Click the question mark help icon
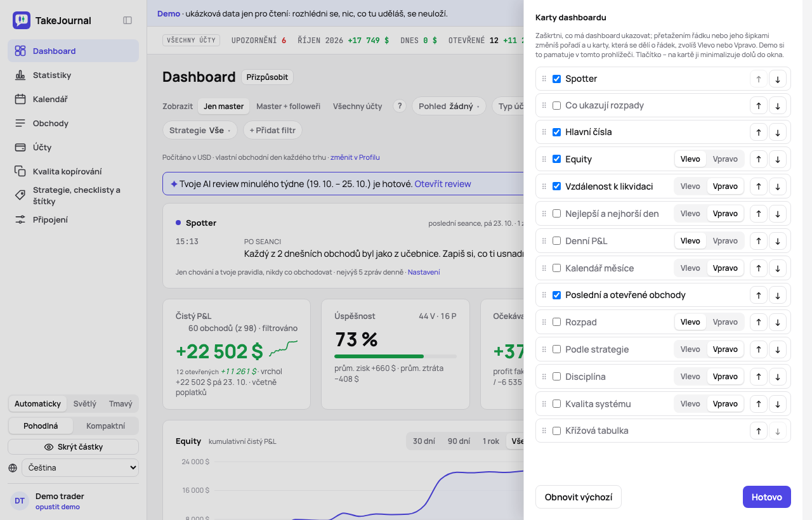The height and width of the screenshot is (520, 812). (399, 106)
